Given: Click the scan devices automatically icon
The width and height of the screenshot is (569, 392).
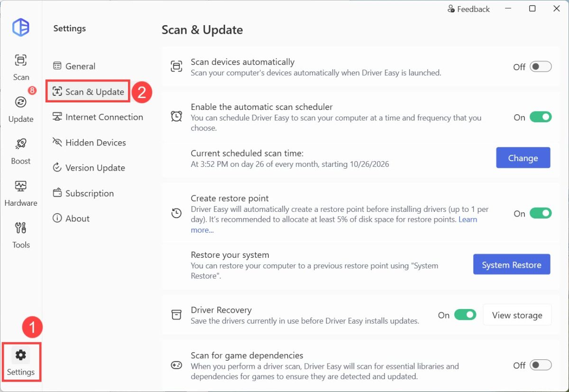Looking at the screenshot, I should [x=176, y=67].
